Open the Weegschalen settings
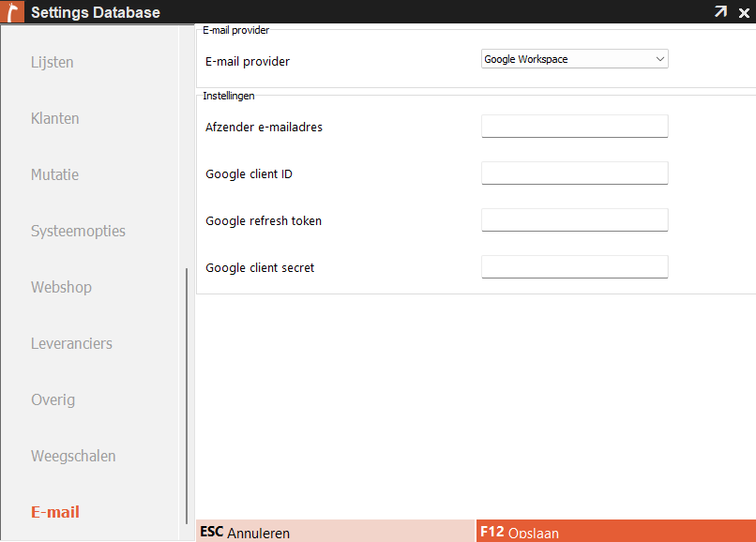This screenshot has width=756, height=542. [x=73, y=456]
